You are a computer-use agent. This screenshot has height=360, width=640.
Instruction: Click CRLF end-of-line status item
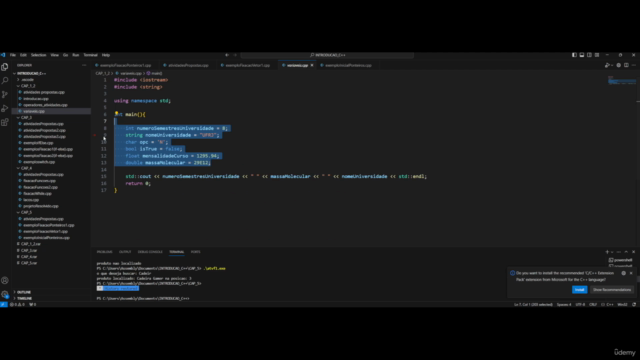click(x=593, y=304)
